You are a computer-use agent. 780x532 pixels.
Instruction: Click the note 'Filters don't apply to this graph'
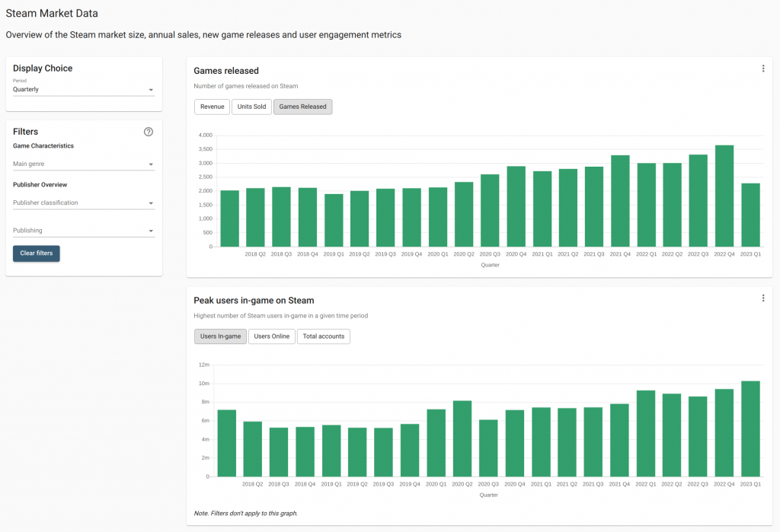(x=246, y=513)
